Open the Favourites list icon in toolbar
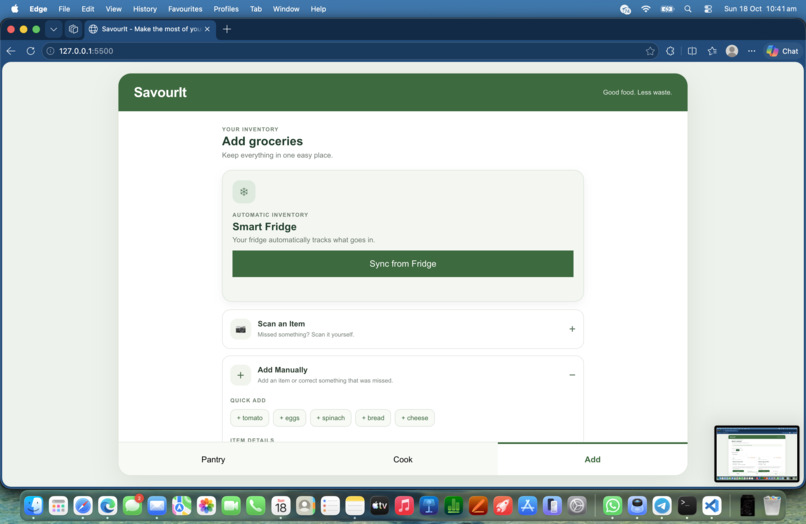 [712, 51]
